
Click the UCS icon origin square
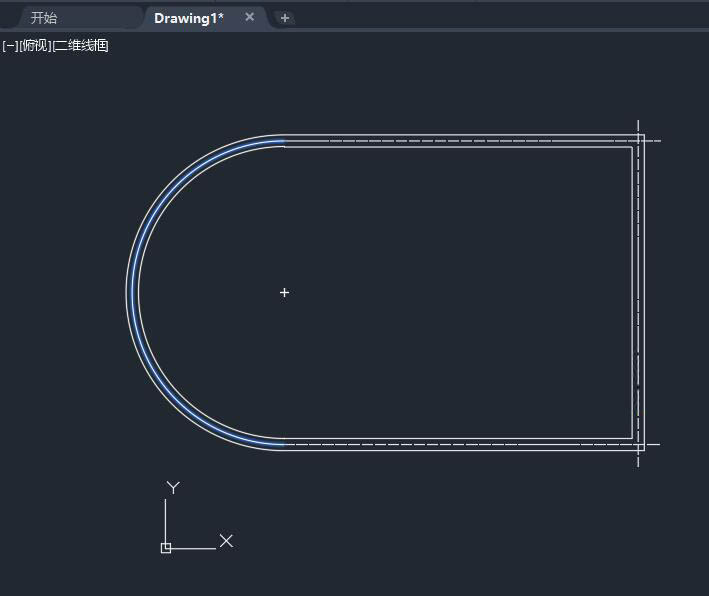tap(166, 548)
